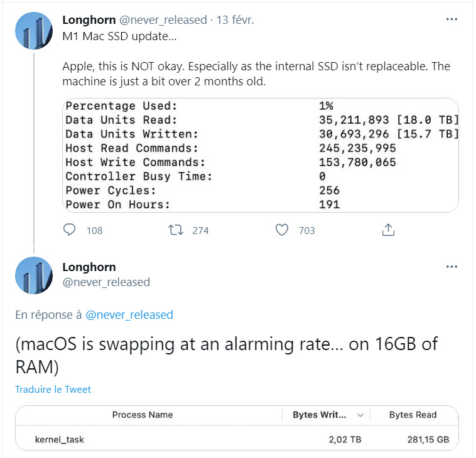Retweet the M1 Mac SSD tweet

pos(176,230)
